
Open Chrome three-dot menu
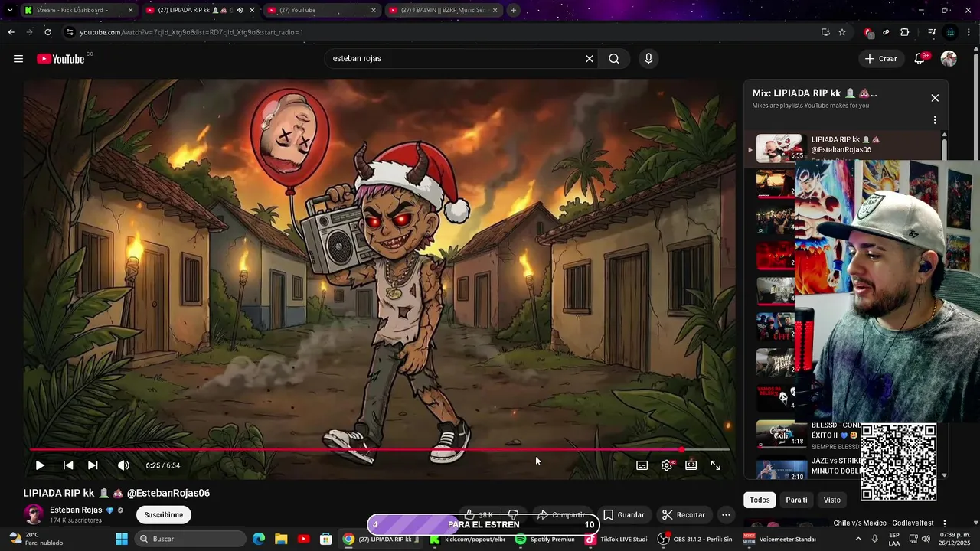[x=969, y=32]
